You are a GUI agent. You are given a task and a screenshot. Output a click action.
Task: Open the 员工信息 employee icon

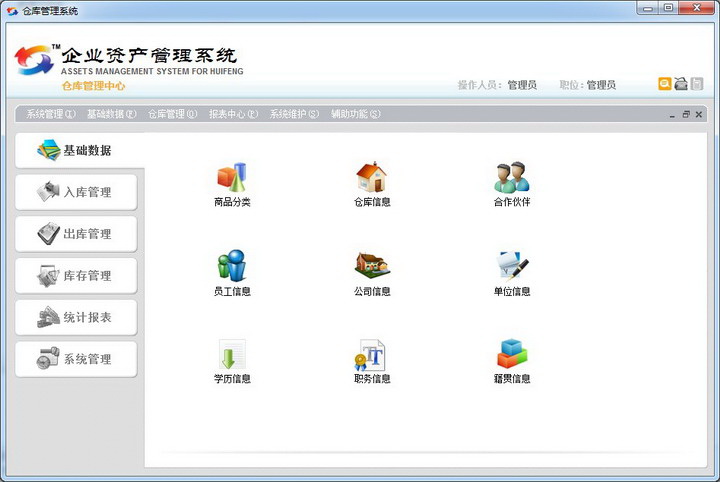click(x=231, y=266)
